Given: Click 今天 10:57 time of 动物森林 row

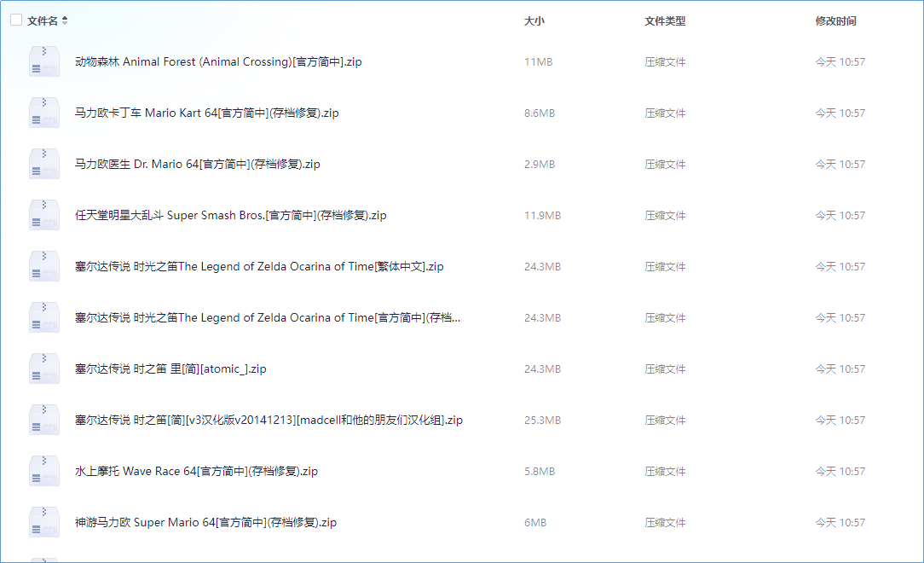Looking at the screenshot, I should pyautogui.click(x=840, y=62).
